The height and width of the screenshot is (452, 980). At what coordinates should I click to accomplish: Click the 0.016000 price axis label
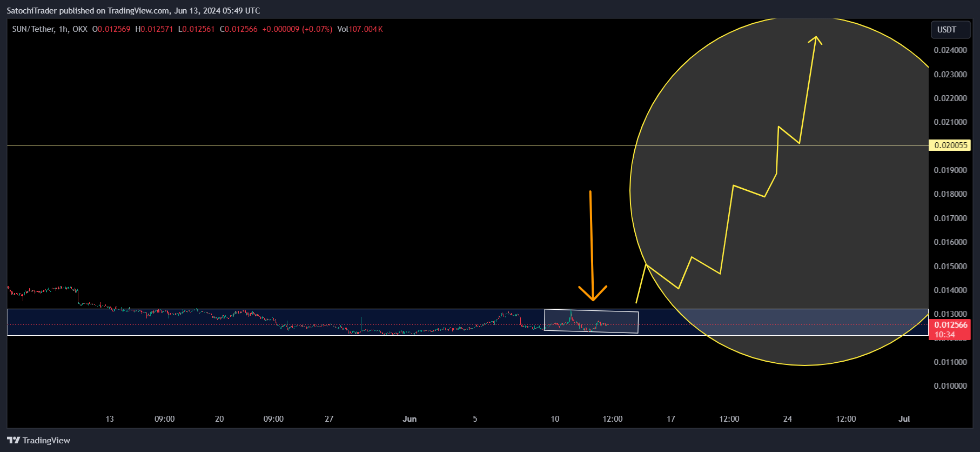click(950, 242)
